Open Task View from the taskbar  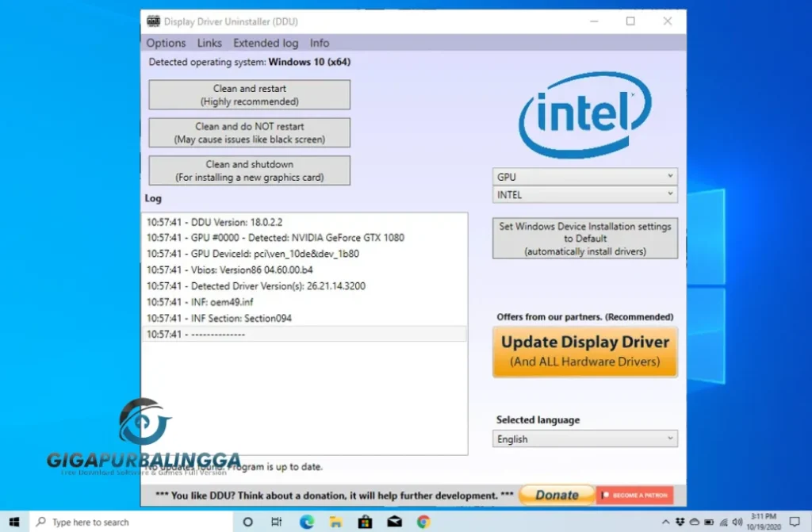[x=275, y=522]
